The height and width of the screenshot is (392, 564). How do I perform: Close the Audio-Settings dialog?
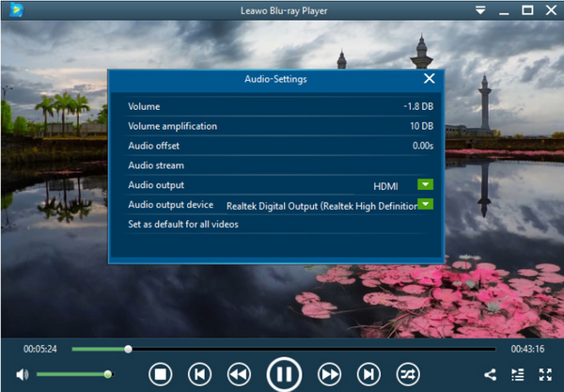(x=430, y=80)
